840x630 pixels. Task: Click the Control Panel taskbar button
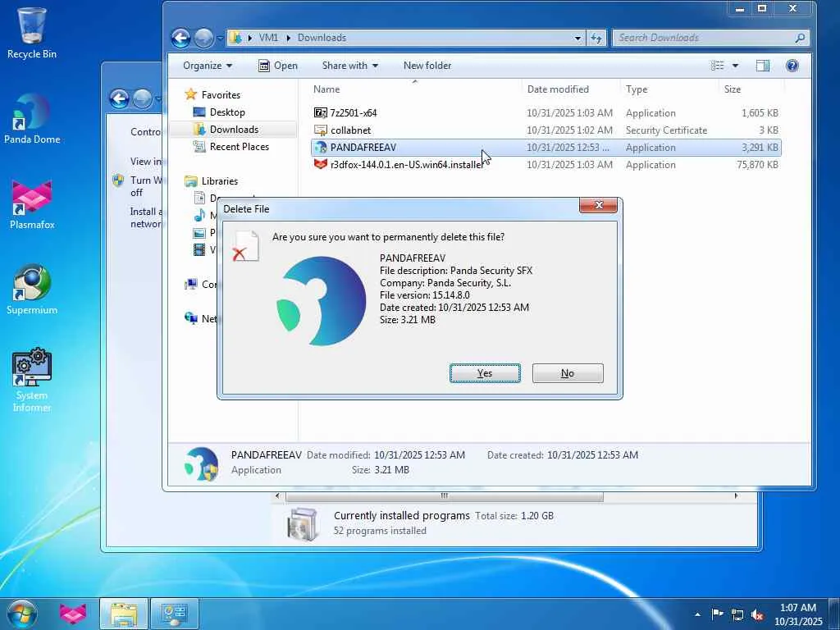pyautogui.click(x=174, y=614)
